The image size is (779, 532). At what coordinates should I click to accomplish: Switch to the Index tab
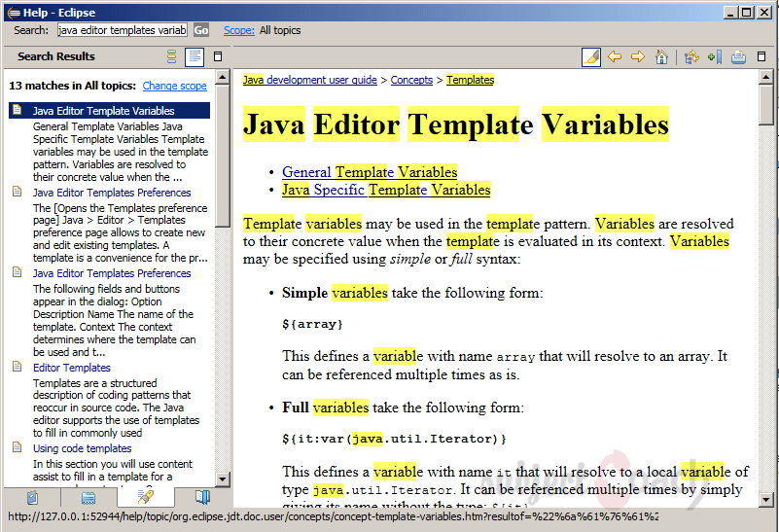[89, 498]
